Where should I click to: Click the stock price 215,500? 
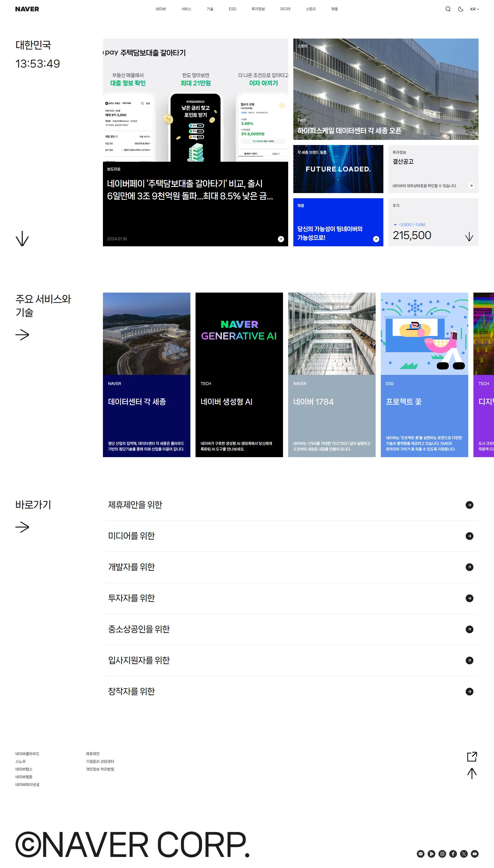click(x=412, y=236)
